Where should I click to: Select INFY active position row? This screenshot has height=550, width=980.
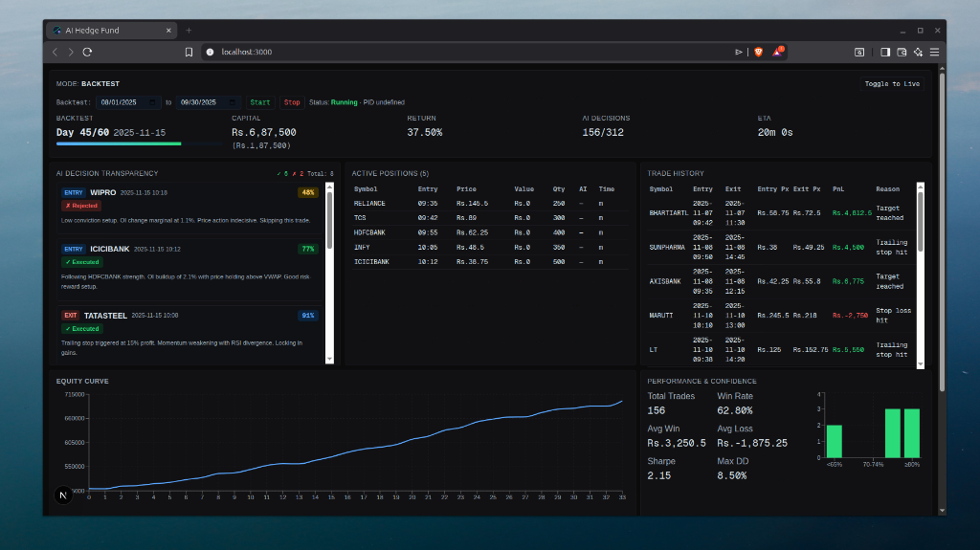489,248
